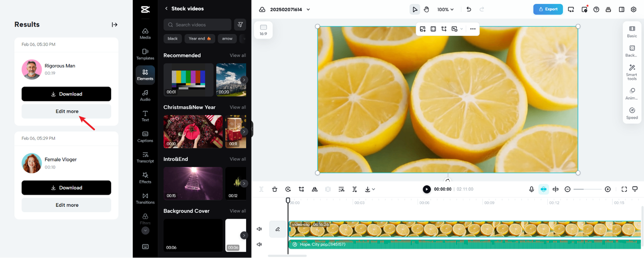644x258 pixels.
Task: Enter fullscreen timeline view
Action: tap(624, 189)
